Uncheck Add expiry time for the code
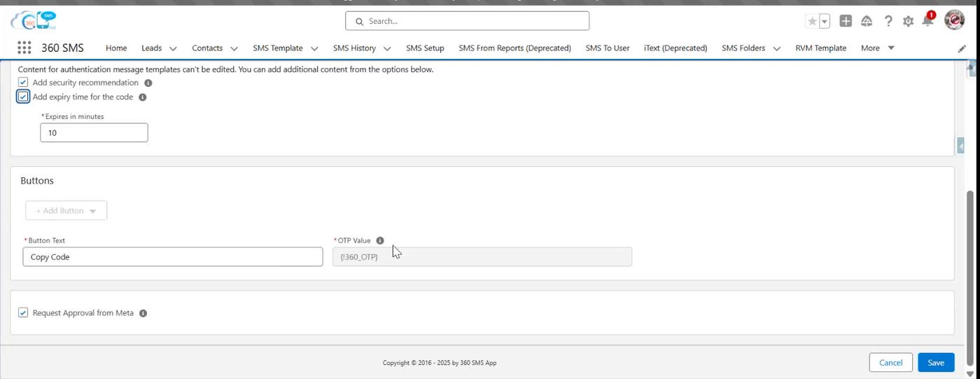The width and height of the screenshot is (980, 379). (23, 97)
